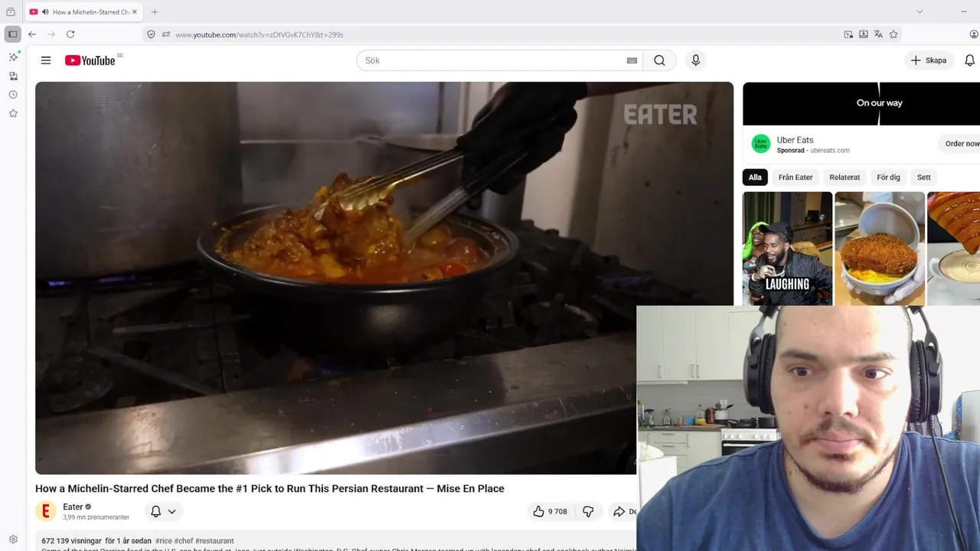Image resolution: width=980 pixels, height=551 pixels.
Task: Open the Eater channel avatar
Action: click(46, 511)
